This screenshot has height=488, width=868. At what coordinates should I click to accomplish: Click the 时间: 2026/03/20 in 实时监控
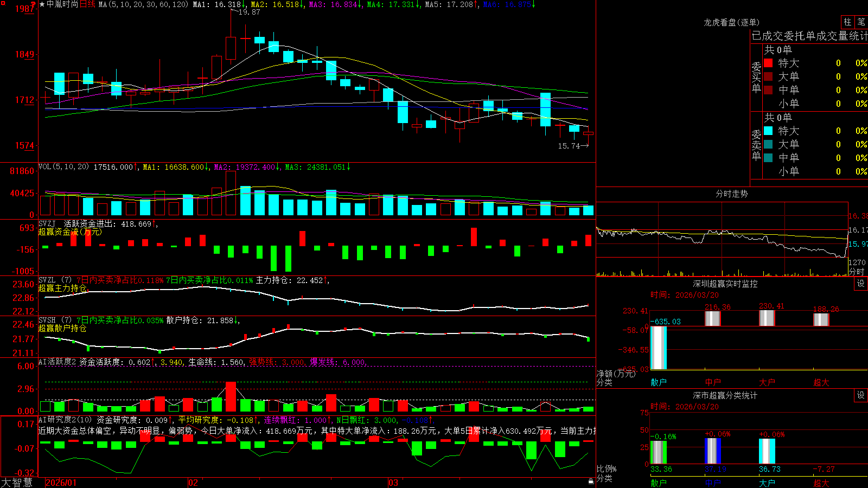point(685,295)
